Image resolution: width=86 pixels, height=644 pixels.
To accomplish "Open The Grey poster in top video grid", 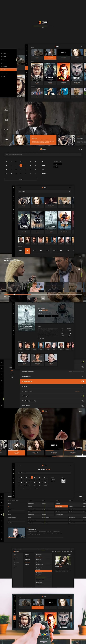I will (77, 72).
